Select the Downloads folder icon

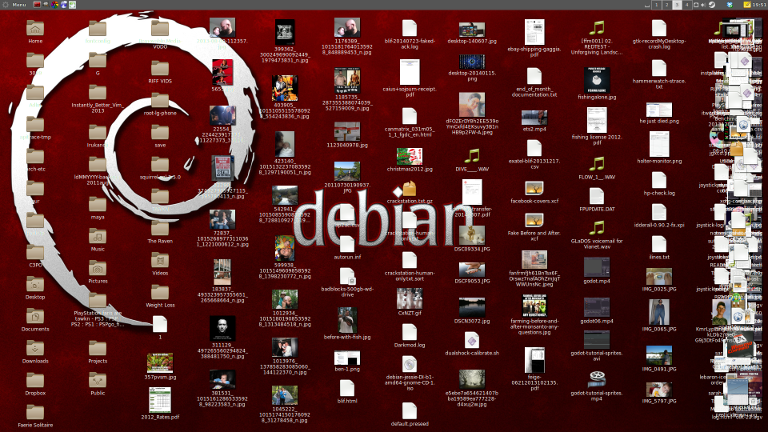tap(35, 348)
